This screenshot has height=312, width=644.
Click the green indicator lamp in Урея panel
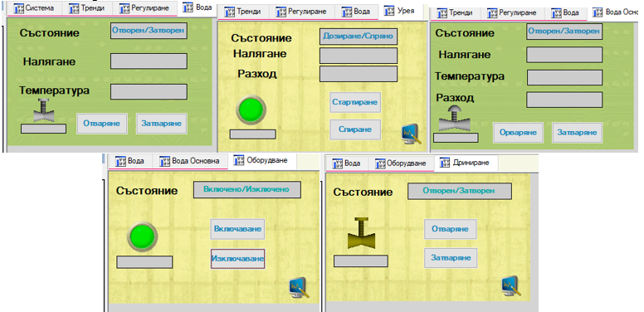pyautogui.click(x=251, y=110)
